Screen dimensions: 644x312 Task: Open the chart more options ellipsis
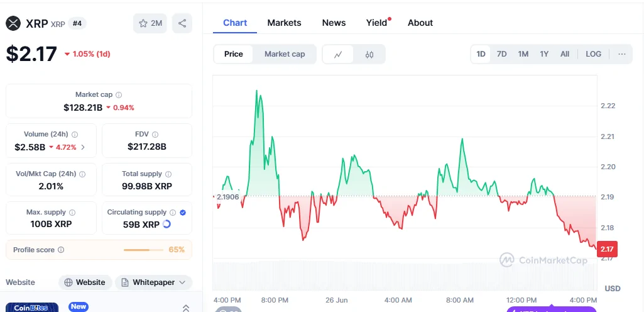[x=622, y=54]
